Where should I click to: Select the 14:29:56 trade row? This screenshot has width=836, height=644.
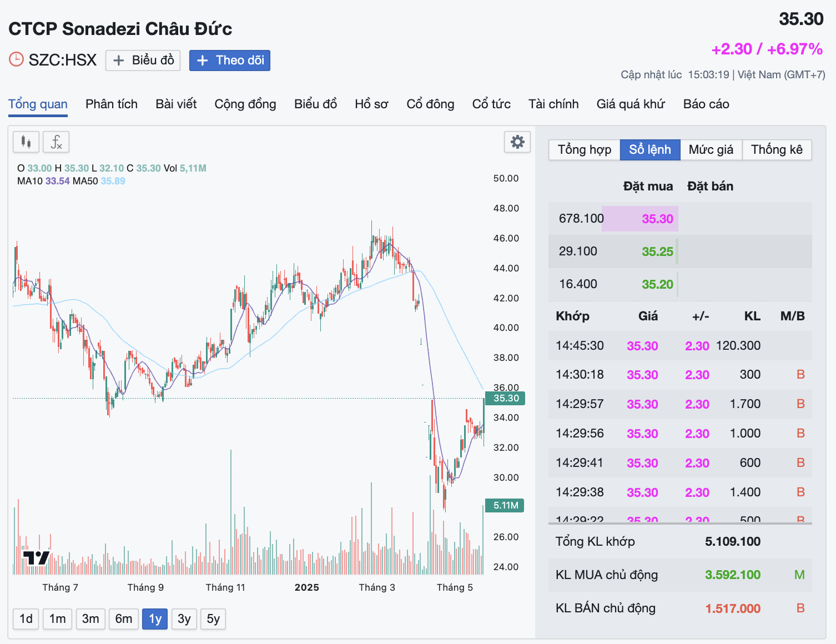pos(680,434)
